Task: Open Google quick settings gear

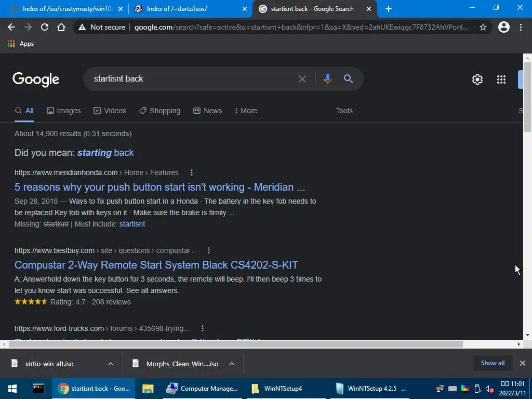Action: coord(477,79)
